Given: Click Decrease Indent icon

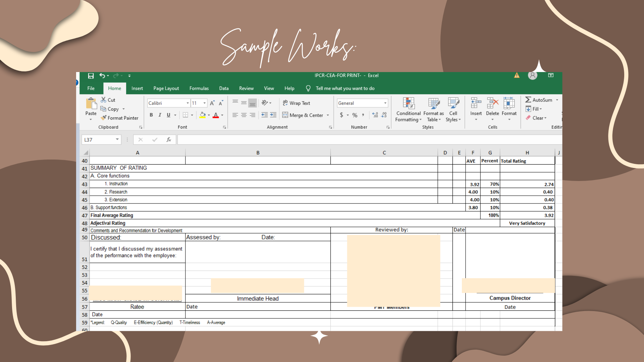Looking at the screenshot, I should pyautogui.click(x=265, y=115).
